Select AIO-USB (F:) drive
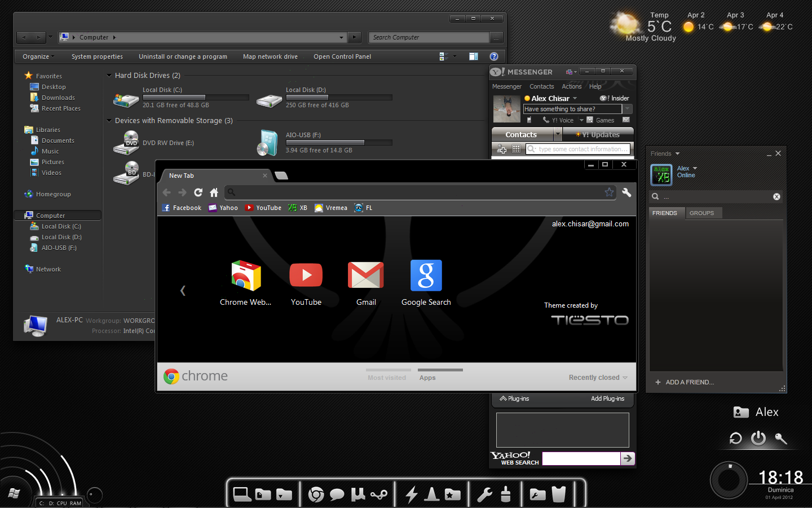 324,143
